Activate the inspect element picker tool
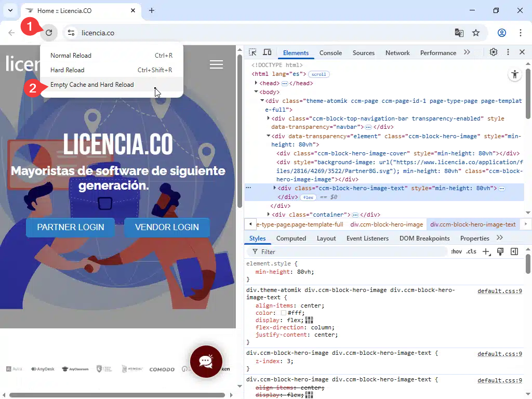The image size is (532, 399). (252, 52)
